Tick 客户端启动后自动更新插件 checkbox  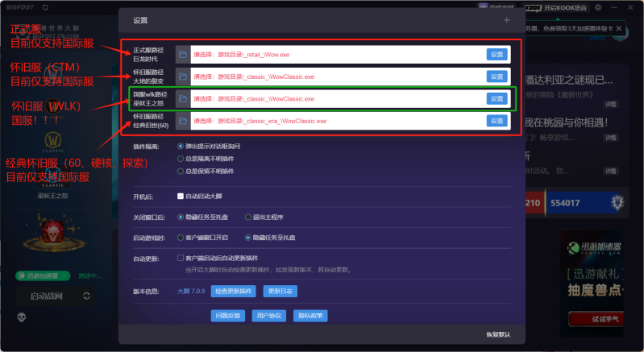[181, 259]
